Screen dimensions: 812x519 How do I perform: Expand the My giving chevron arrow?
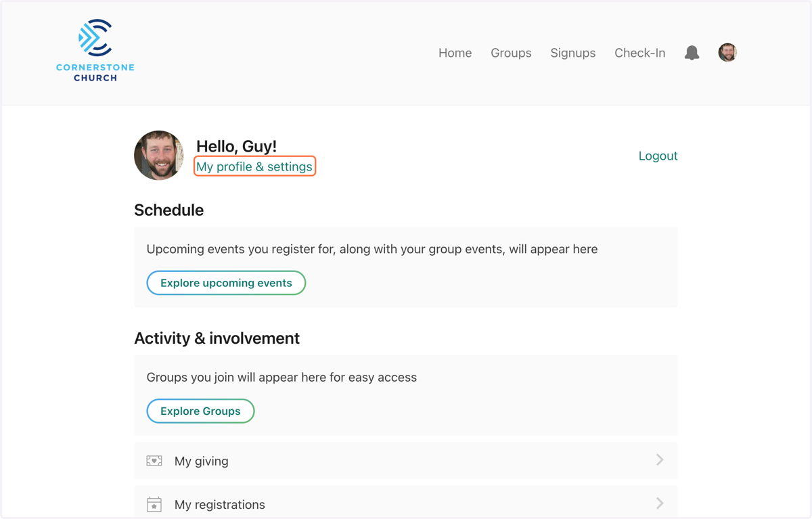660,460
